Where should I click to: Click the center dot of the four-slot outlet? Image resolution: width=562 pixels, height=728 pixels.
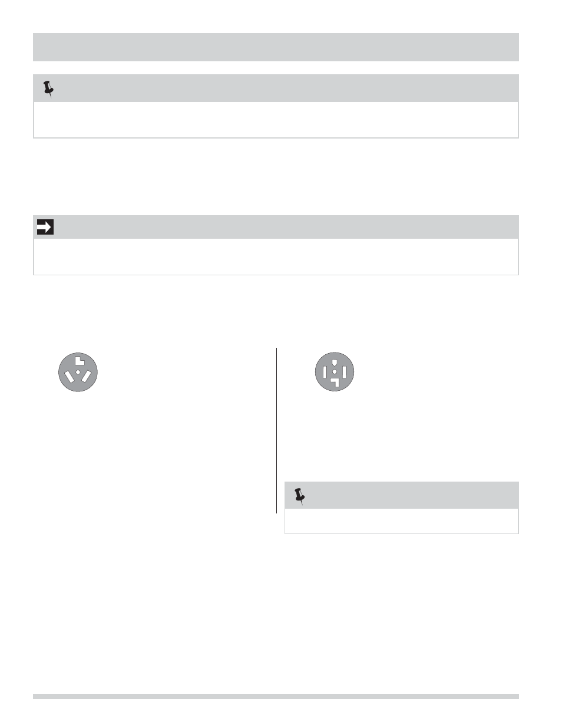tap(335, 372)
